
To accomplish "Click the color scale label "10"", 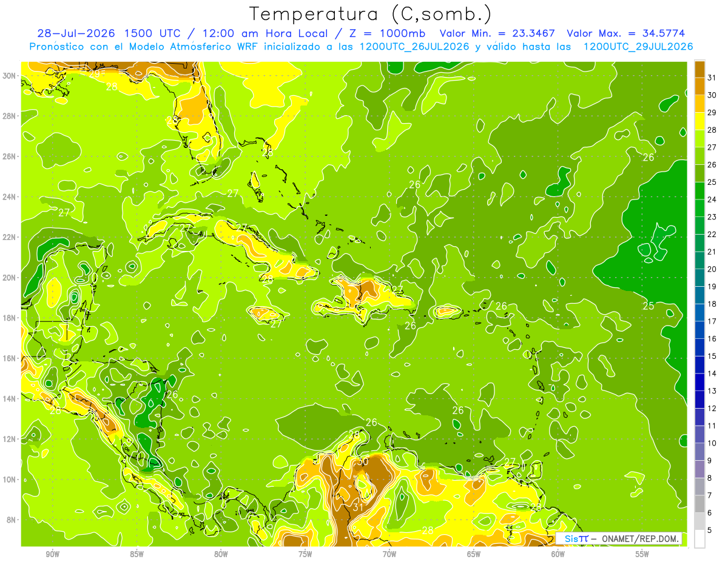I will pyautogui.click(x=712, y=443).
